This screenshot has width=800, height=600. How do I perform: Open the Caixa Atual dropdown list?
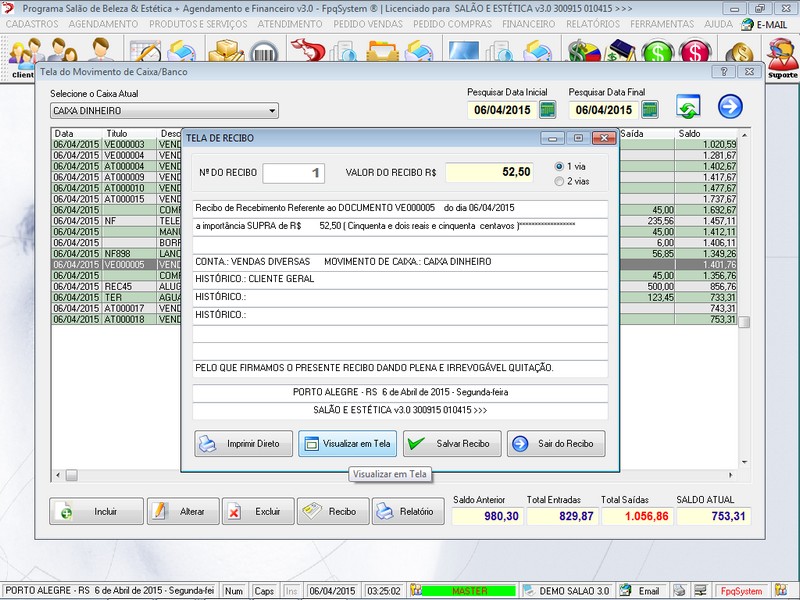[x=272, y=111]
